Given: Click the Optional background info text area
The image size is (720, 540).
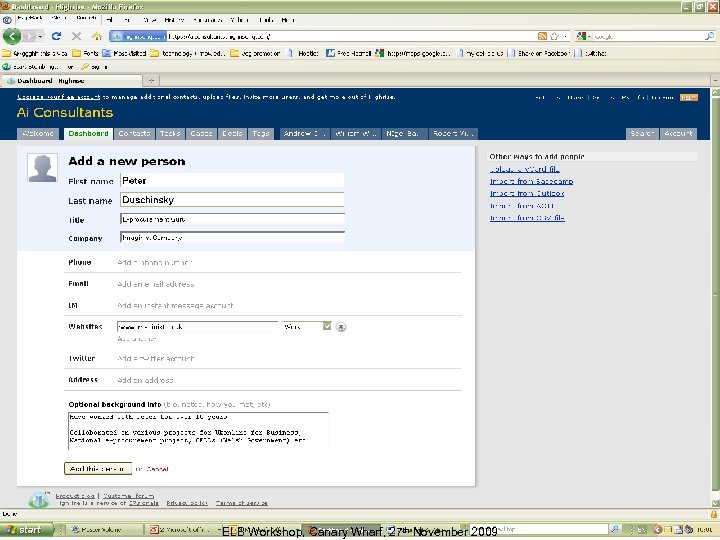Looking at the screenshot, I should pyautogui.click(x=198, y=430).
